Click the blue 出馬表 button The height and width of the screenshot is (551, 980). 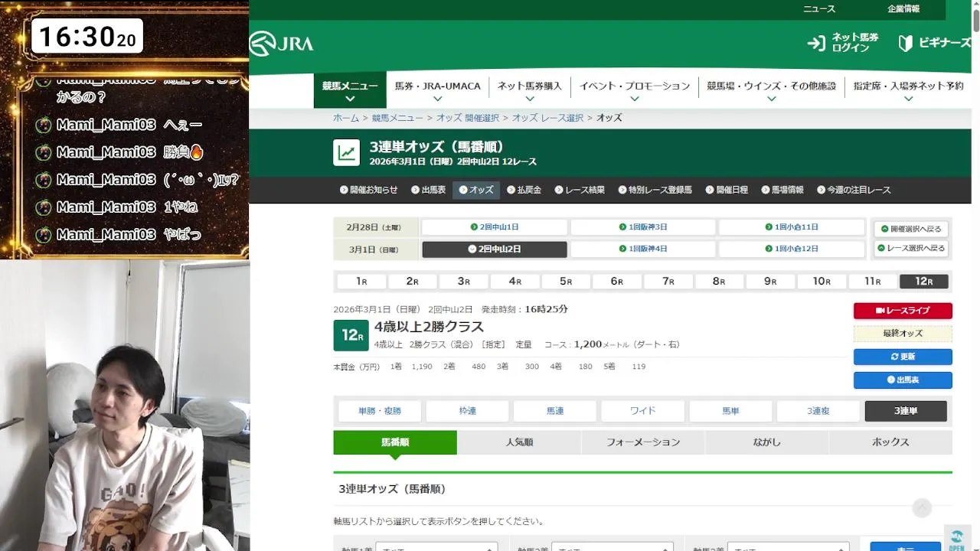pyautogui.click(x=903, y=380)
